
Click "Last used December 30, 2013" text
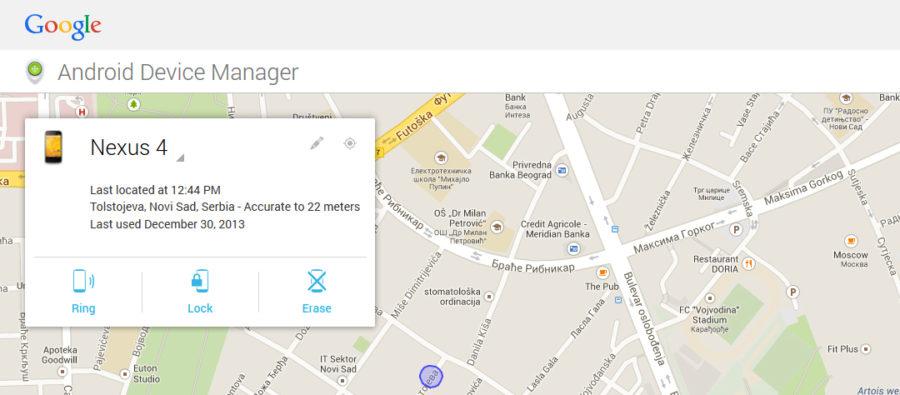click(x=167, y=224)
